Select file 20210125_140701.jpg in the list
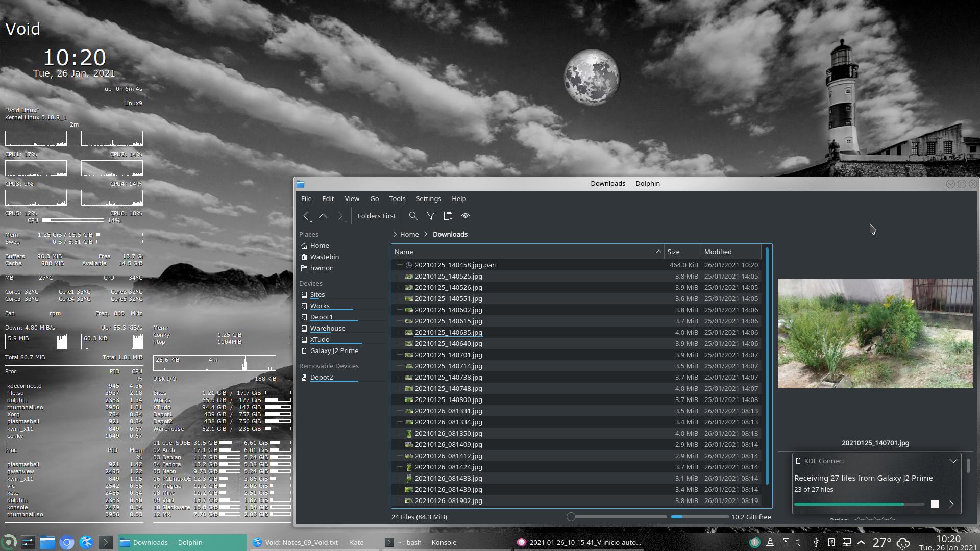 coord(448,355)
